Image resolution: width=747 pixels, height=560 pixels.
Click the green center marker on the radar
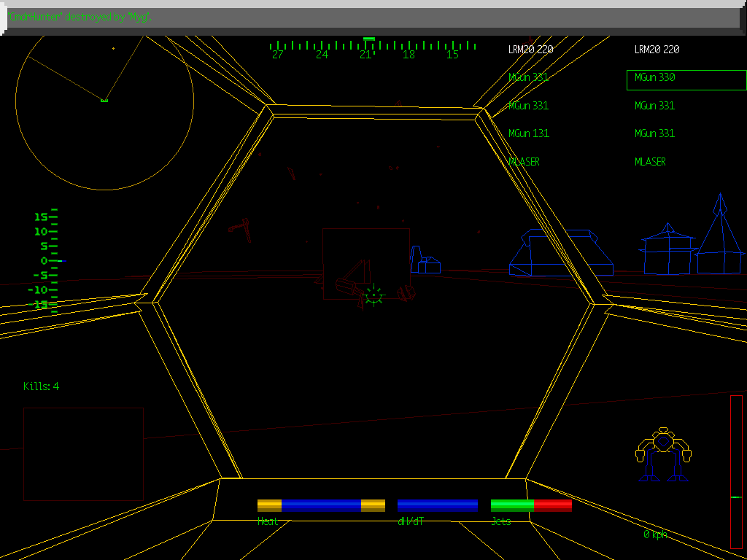coord(104,100)
